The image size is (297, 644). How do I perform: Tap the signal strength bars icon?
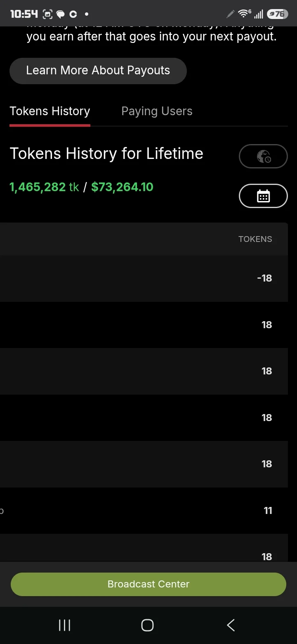coord(259,15)
